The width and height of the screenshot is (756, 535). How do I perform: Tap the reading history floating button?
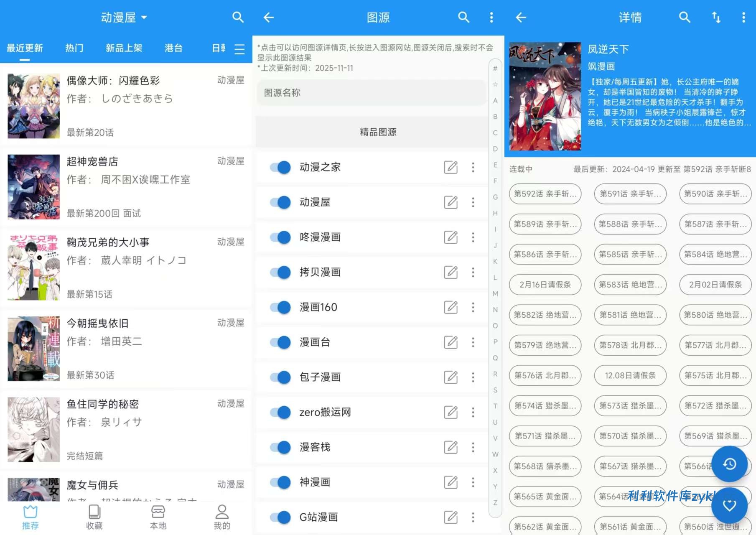tap(729, 464)
